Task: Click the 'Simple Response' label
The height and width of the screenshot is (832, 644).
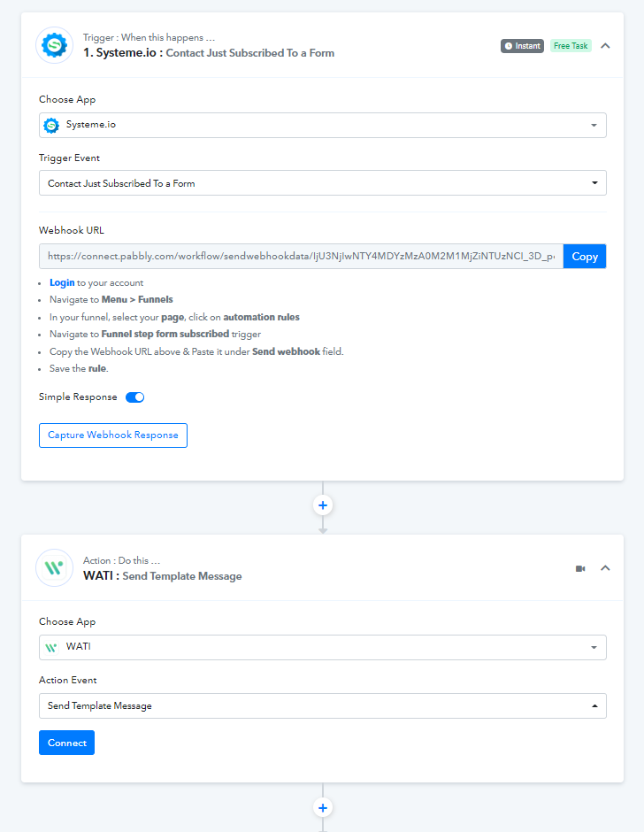Action: coord(78,397)
